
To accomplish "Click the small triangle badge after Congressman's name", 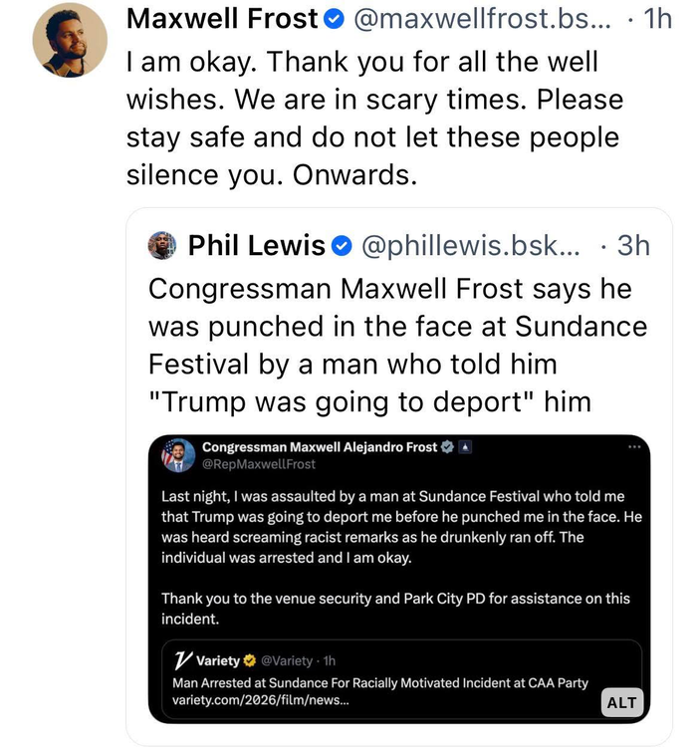I will point(465,447).
